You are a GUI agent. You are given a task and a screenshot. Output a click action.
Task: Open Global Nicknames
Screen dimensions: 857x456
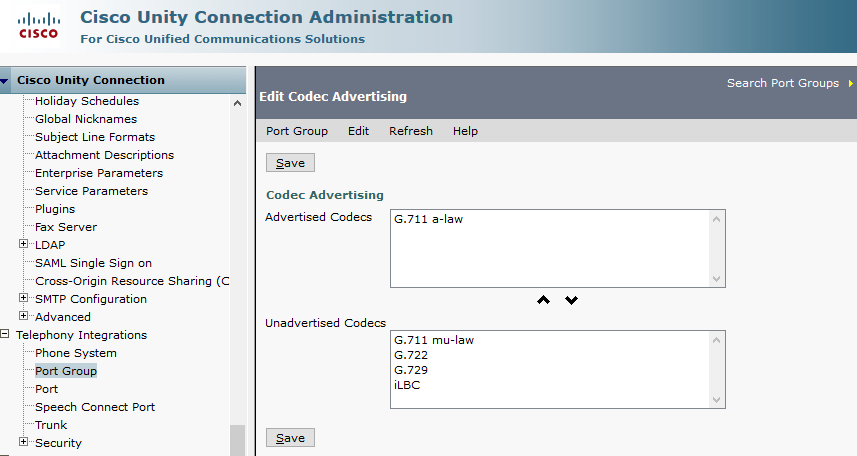tap(86, 119)
